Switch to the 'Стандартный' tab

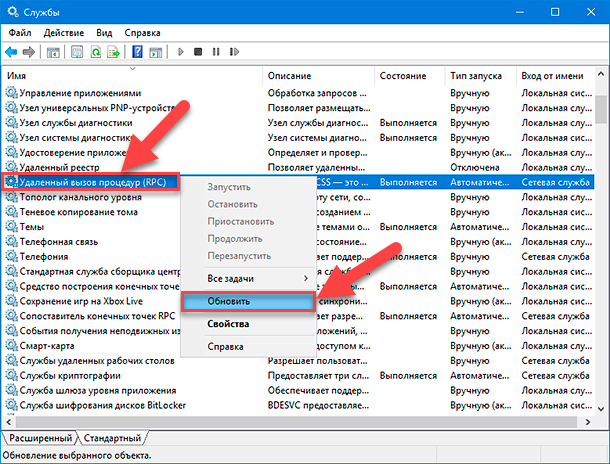click(x=112, y=439)
